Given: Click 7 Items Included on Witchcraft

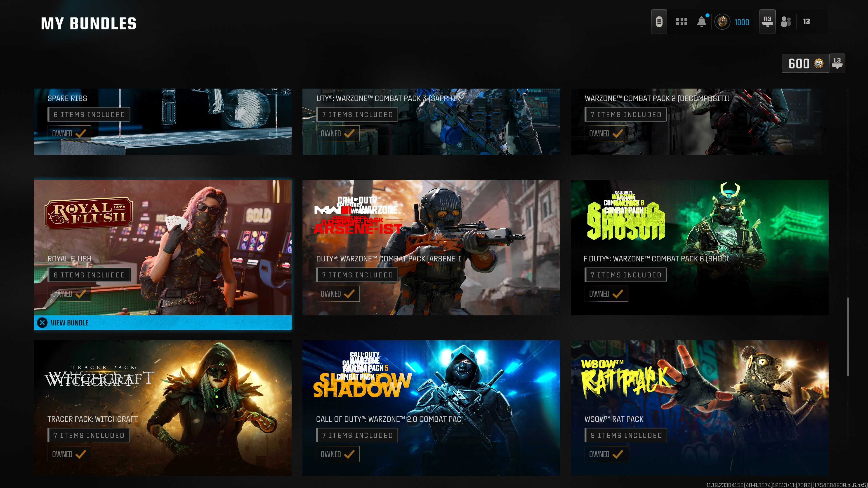Looking at the screenshot, I should click(x=89, y=435).
